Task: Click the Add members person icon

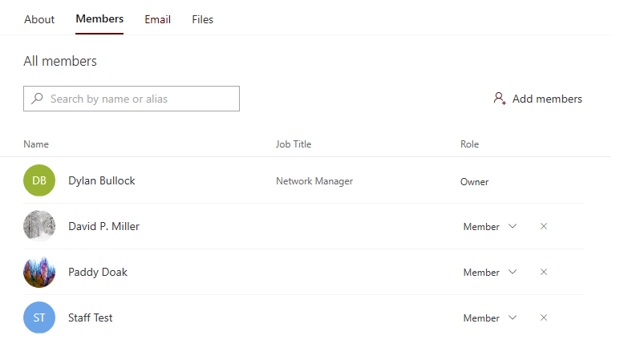Action: [500, 99]
